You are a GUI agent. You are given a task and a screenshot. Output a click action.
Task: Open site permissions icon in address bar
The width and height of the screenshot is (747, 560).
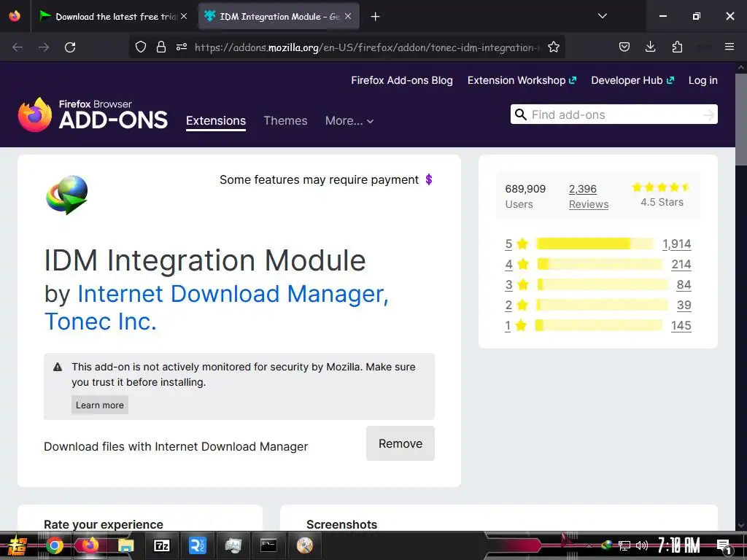(x=182, y=47)
